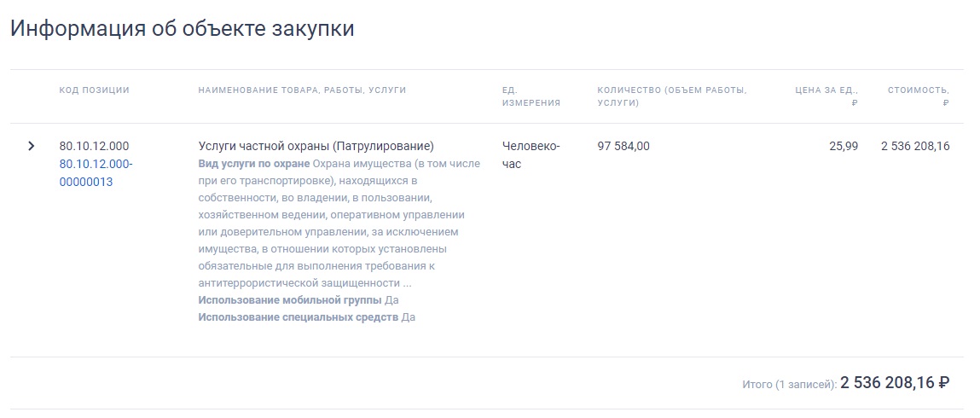This screenshot has width=980, height=418.
Task: Expand the procurement row chevron
Action: (x=32, y=146)
